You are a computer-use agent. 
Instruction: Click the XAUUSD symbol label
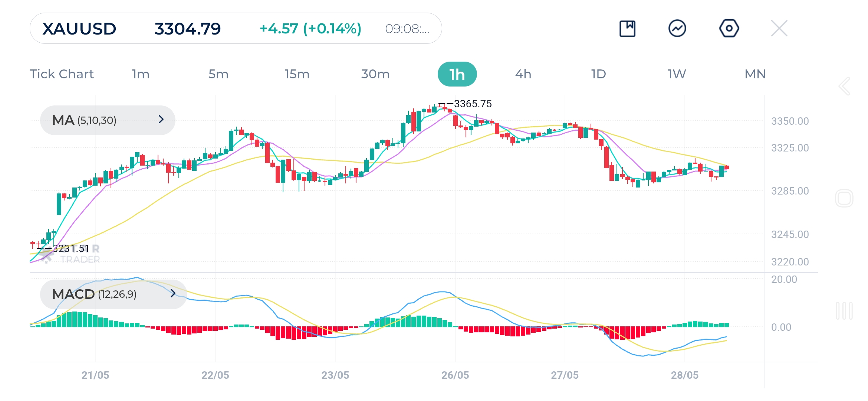click(x=79, y=28)
